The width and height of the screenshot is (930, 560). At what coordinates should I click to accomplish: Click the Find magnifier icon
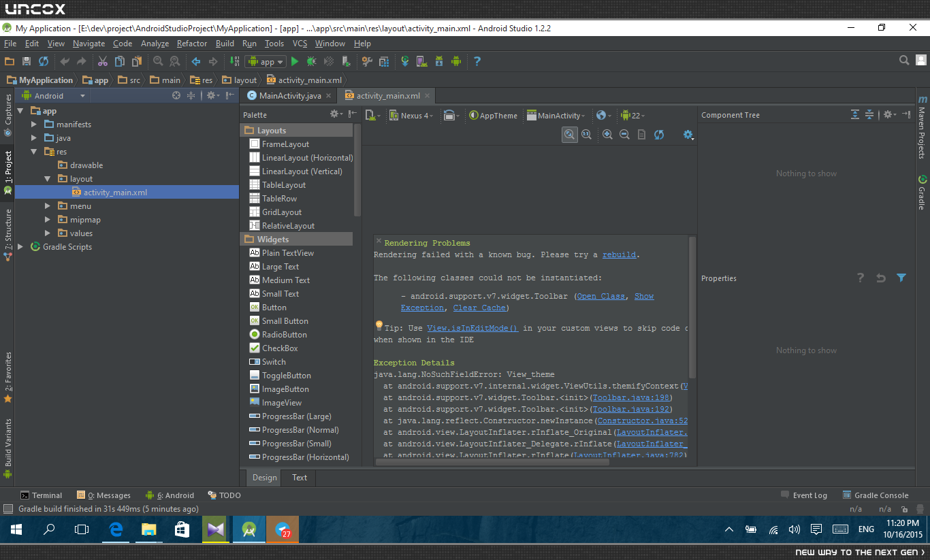[158, 61]
